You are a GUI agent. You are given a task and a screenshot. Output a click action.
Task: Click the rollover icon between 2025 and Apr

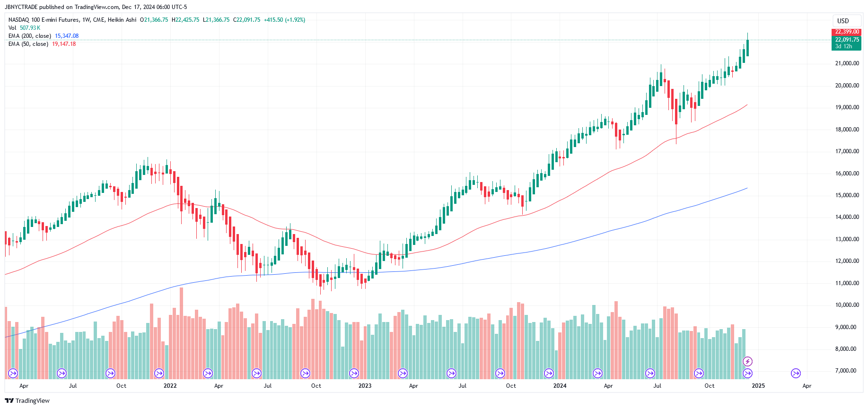[796, 374]
